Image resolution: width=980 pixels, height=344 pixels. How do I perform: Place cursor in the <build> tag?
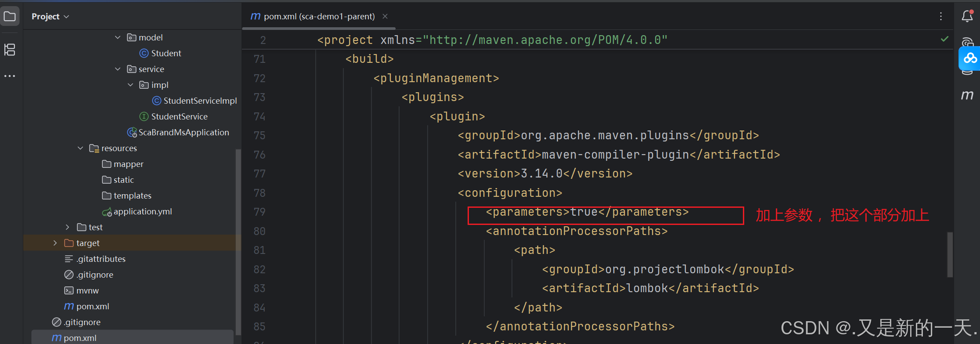coord(369,59)
